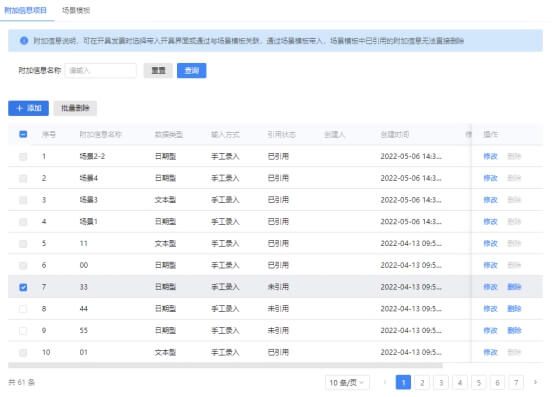Click the 数据类型 column header

[x=169, y=134]
